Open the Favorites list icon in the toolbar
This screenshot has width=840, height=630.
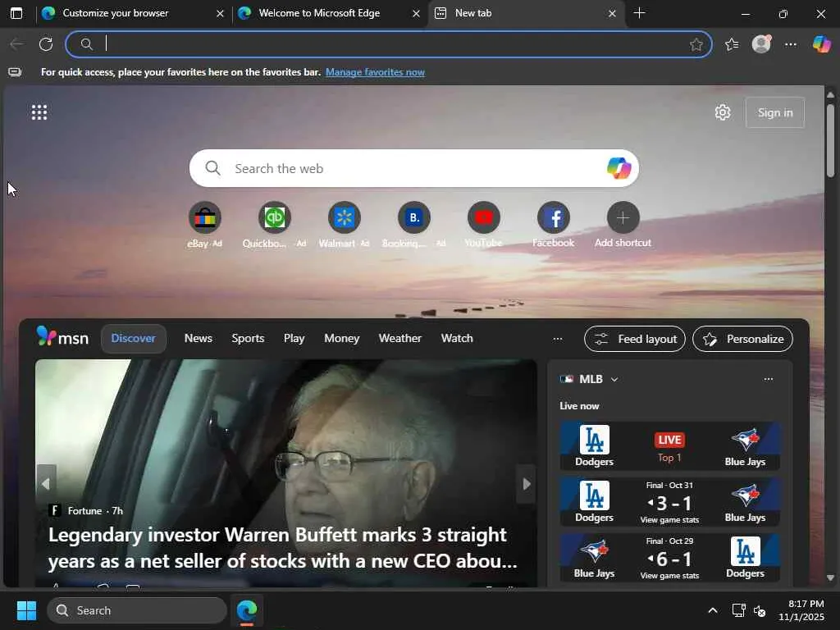tap(732, 44)
